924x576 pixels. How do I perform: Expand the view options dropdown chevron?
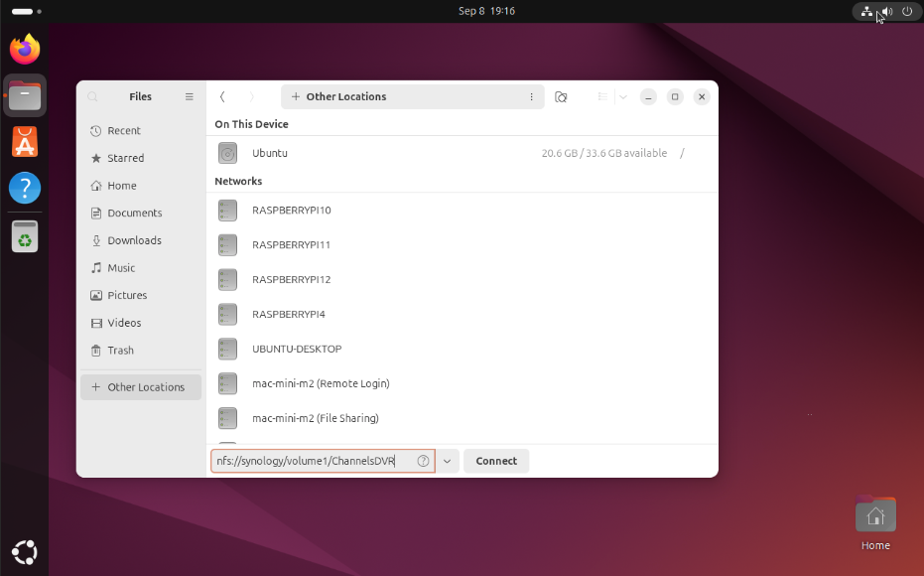click(622, 97)
